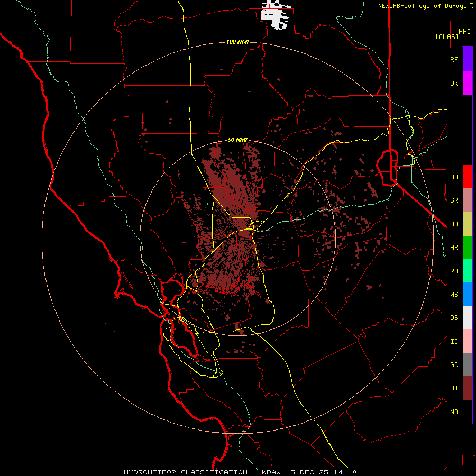
Task: Click the 50 NMI range ring label
Action: pyautogui.click(x=237, y=140)
